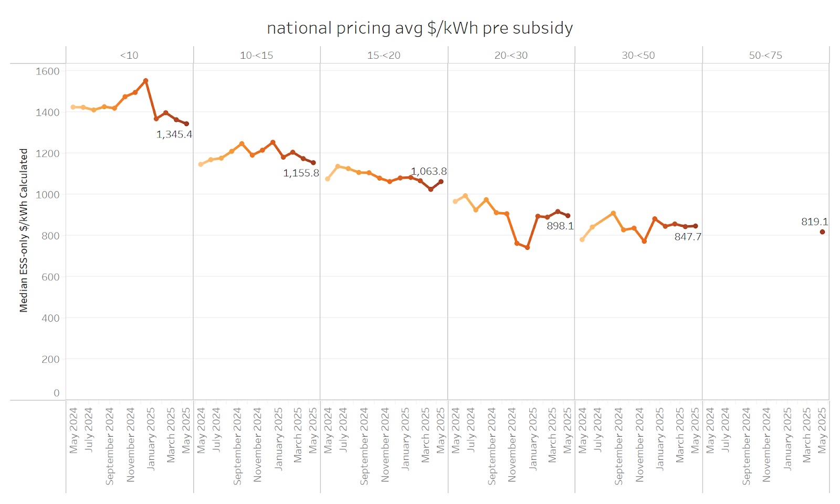Click the 819.1 value label

pyautogui.click(x=814, y=222)
